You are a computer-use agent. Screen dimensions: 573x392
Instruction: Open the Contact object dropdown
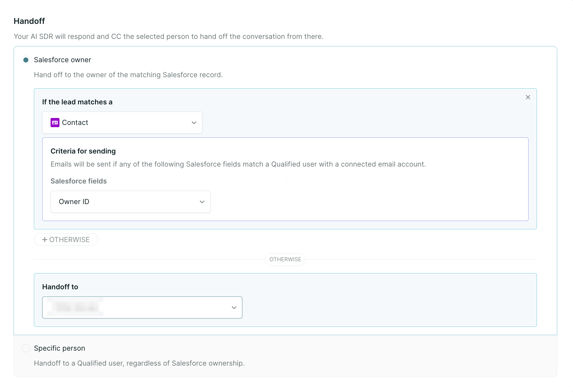pos(122,122)
